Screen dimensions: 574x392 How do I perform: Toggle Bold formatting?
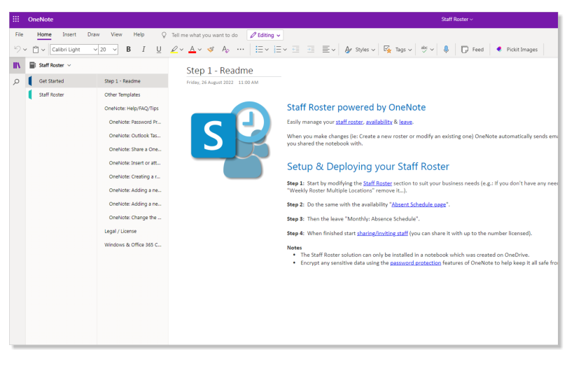pos(129,50)
